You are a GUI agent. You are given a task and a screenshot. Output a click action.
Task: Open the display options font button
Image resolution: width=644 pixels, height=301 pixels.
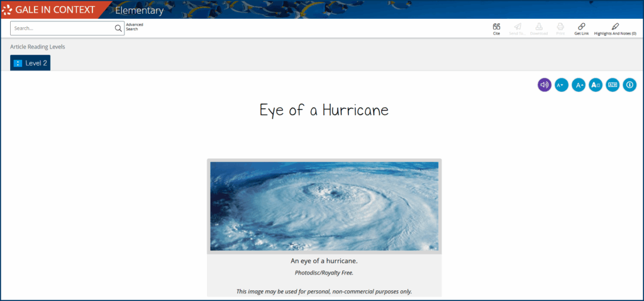click(596, 84)
